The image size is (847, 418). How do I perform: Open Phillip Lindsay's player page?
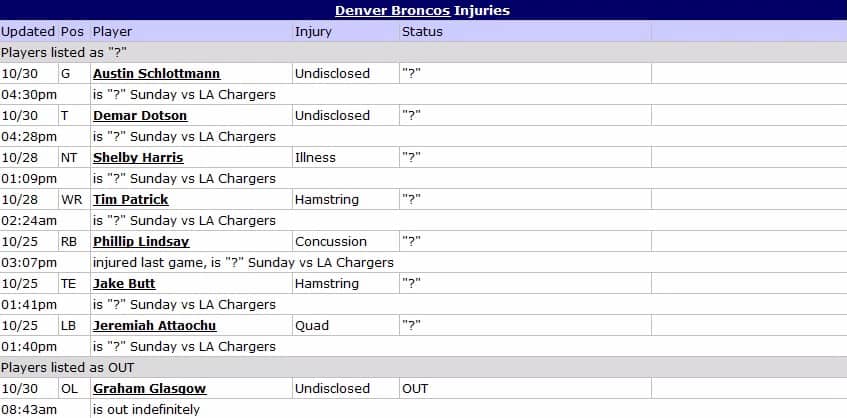(x=141, y=241)
